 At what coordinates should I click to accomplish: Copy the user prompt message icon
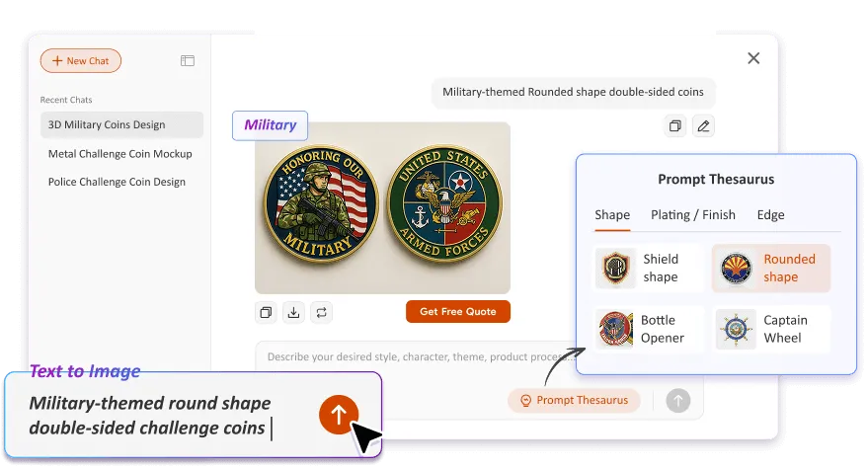tap(674, 126)
